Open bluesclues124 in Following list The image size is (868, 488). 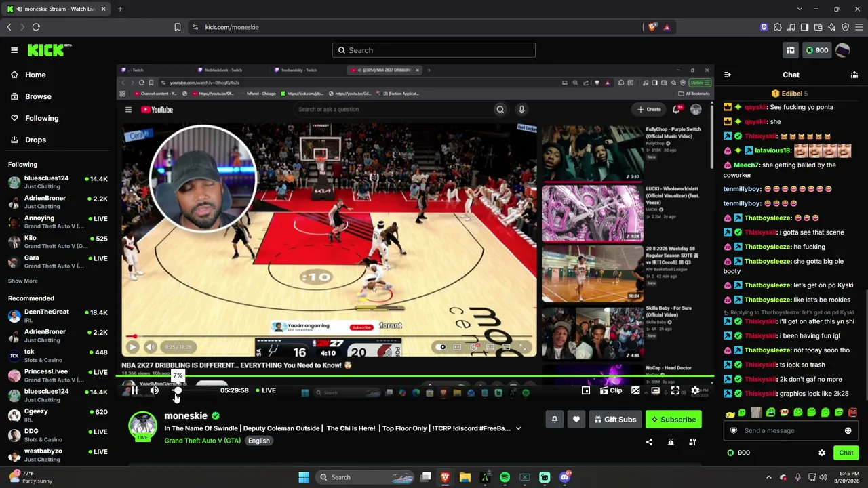pos(58,183)
